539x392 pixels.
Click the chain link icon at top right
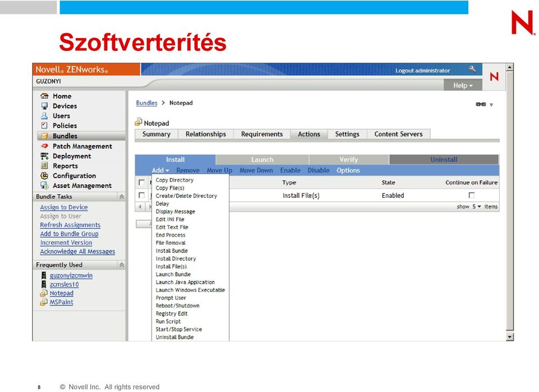(x=481, y=104)
